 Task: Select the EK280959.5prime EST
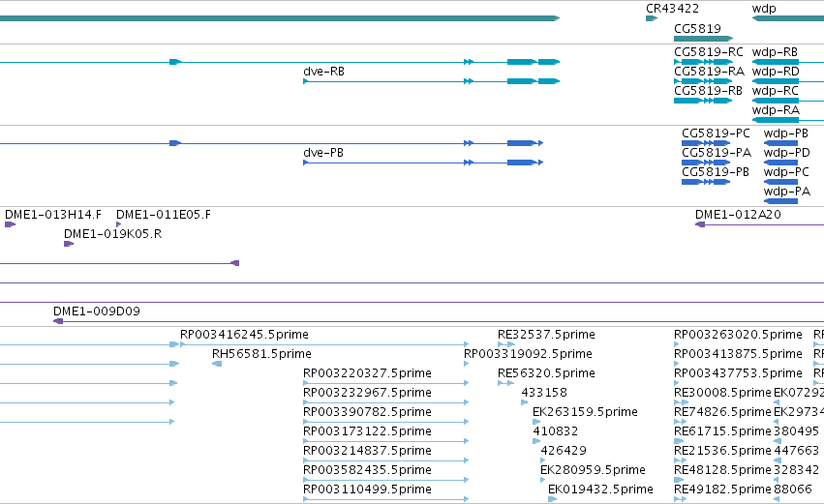543,481
